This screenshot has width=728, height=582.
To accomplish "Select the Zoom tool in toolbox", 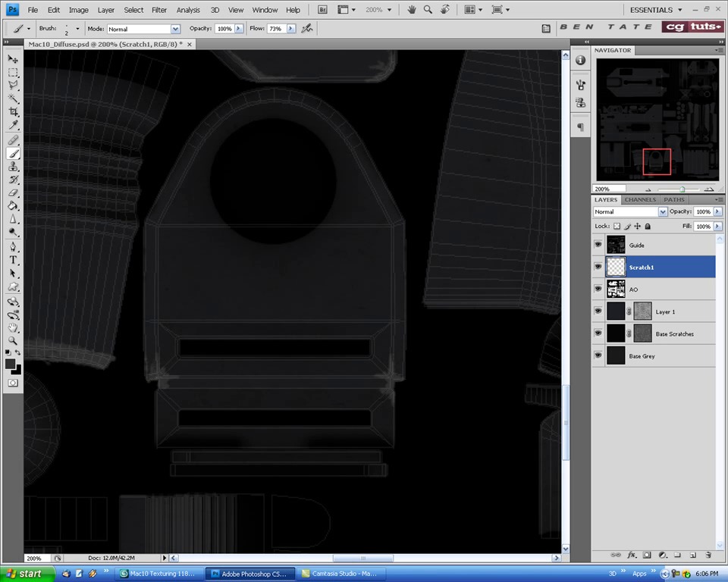I will tap(13, 341).
